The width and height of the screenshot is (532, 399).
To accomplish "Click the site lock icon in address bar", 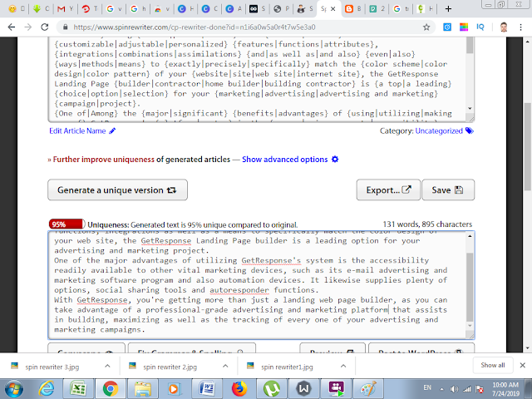I will pos(66,27).
